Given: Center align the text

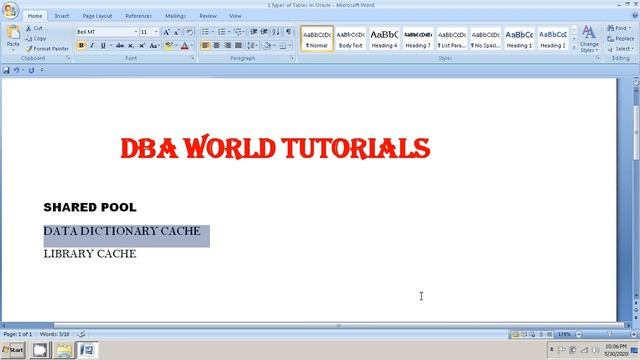Looking at the screenshot, I should click(x=216, y=46).
